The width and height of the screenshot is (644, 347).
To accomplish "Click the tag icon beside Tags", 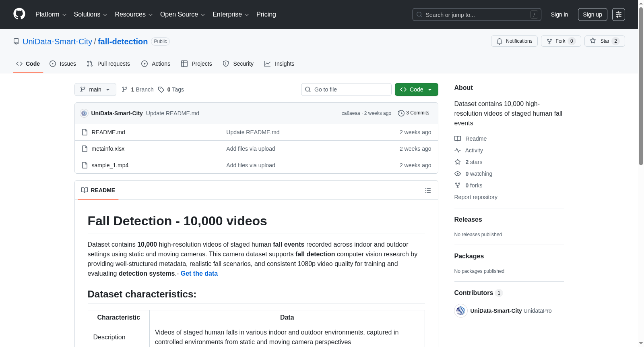I will pyautogui.click(x=161, y=89).
